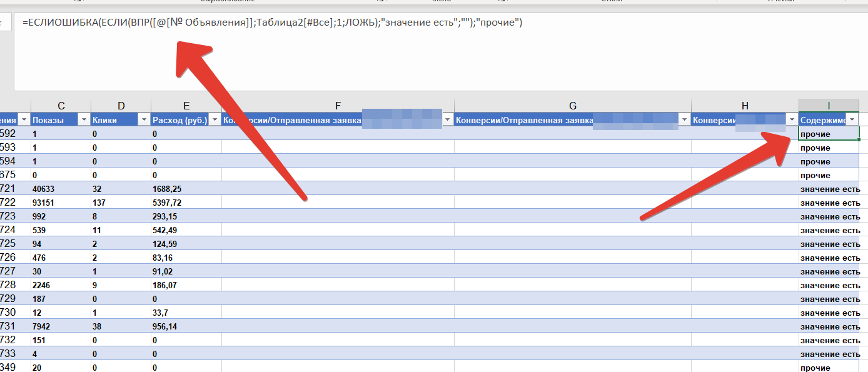
Task: Select cell with value 476
Action: click(61, 258)
